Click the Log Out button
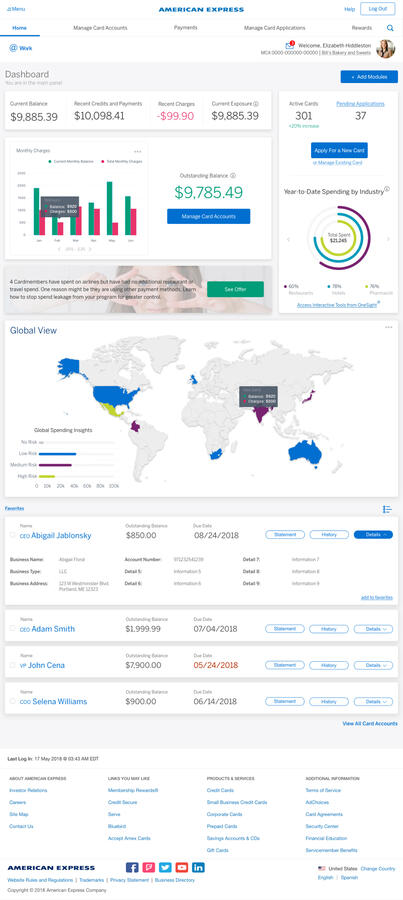 pyautogui.click(x=378, y=9)
